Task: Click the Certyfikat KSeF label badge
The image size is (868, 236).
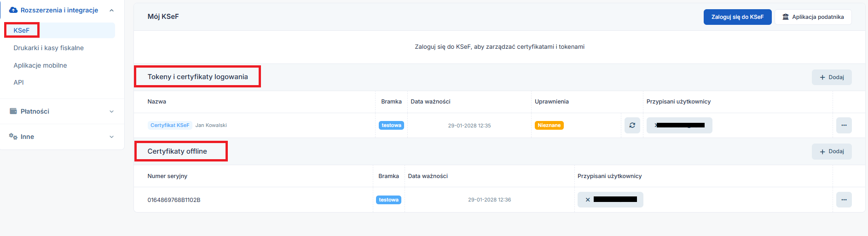Action: [x=170, y=125]
